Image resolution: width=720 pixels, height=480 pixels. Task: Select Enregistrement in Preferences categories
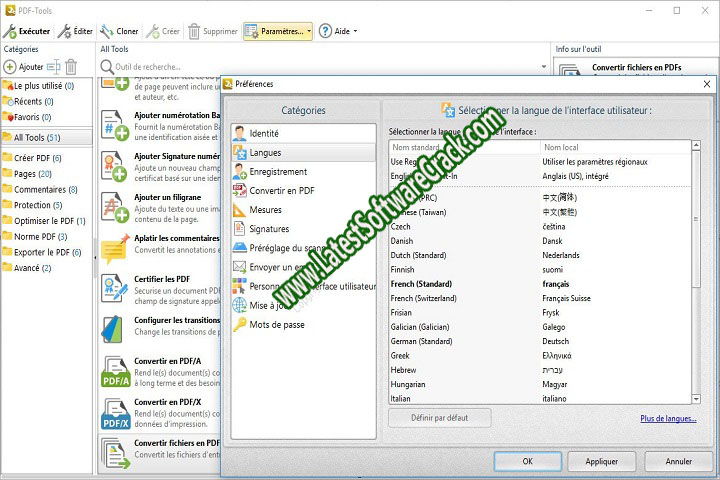click(x=303, y=172)
